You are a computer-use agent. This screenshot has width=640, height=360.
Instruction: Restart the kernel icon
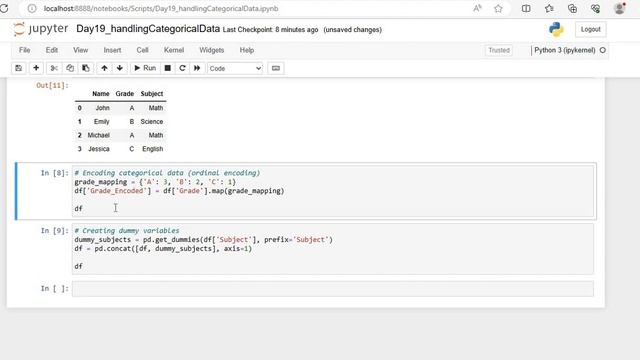tap(182, 68)
